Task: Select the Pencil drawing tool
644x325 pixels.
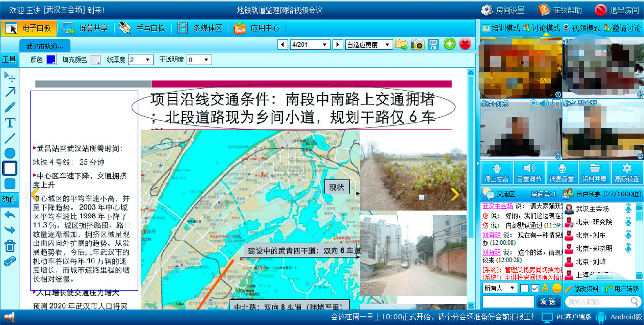Action: pos(10,108)
